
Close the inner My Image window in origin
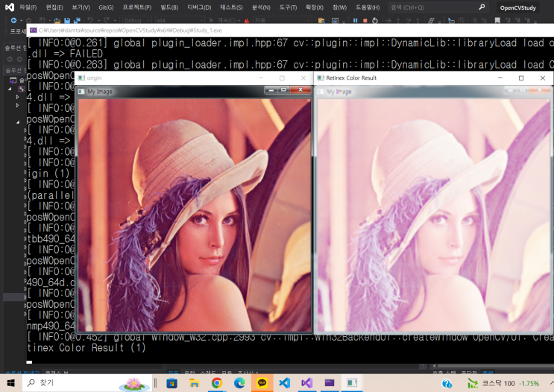300,90
